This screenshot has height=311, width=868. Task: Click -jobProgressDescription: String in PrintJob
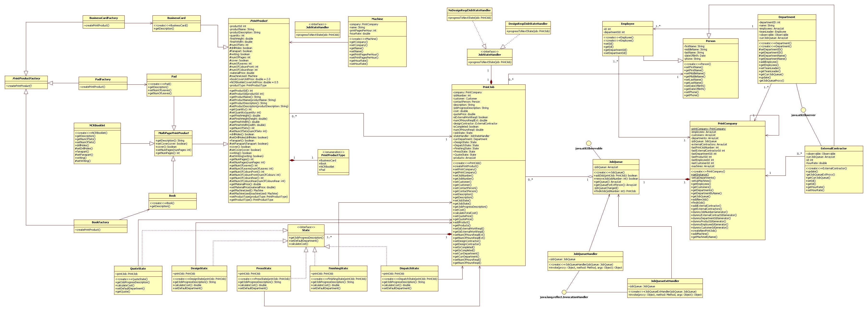471,108
